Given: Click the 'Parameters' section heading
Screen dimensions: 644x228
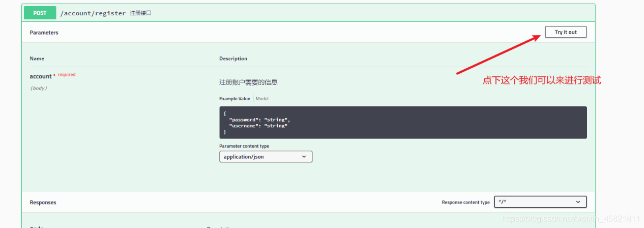Looking at the screenshot, I should [x=44, y=33].
